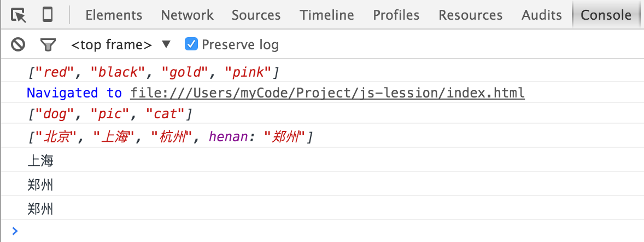The width and height of the screenshot is (644, 242).
Task: Clear the console log
Action: click(18, 44)
